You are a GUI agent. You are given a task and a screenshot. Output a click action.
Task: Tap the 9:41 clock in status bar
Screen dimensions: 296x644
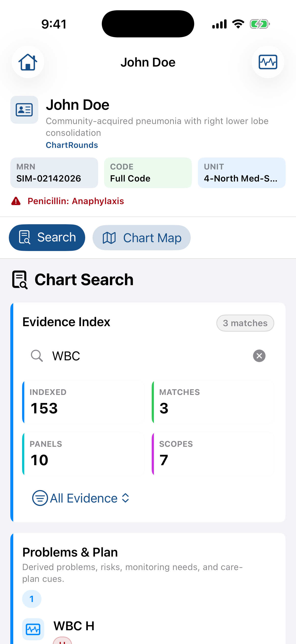54,24
